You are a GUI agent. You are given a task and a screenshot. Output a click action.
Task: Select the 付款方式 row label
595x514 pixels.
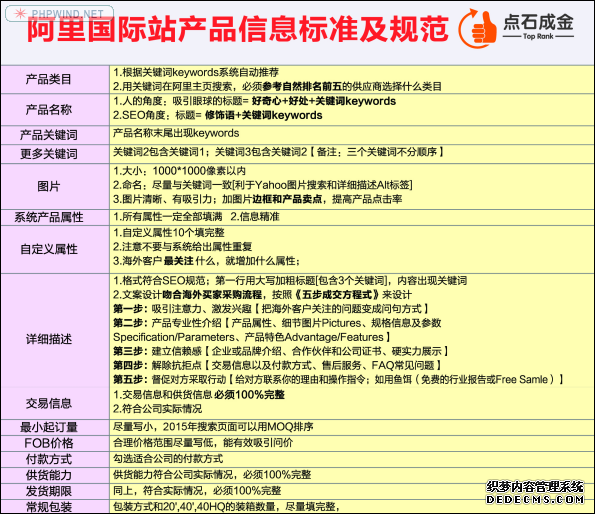point(49,459)
